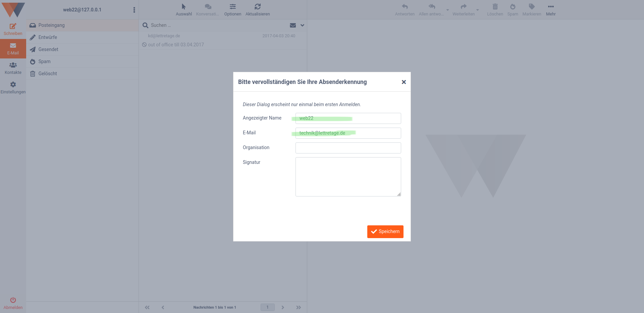Select the Auswahl selection tool

183,9
